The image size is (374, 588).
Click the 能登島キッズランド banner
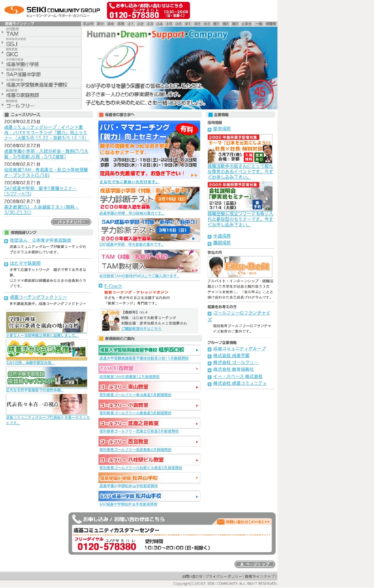coord(46,377)
